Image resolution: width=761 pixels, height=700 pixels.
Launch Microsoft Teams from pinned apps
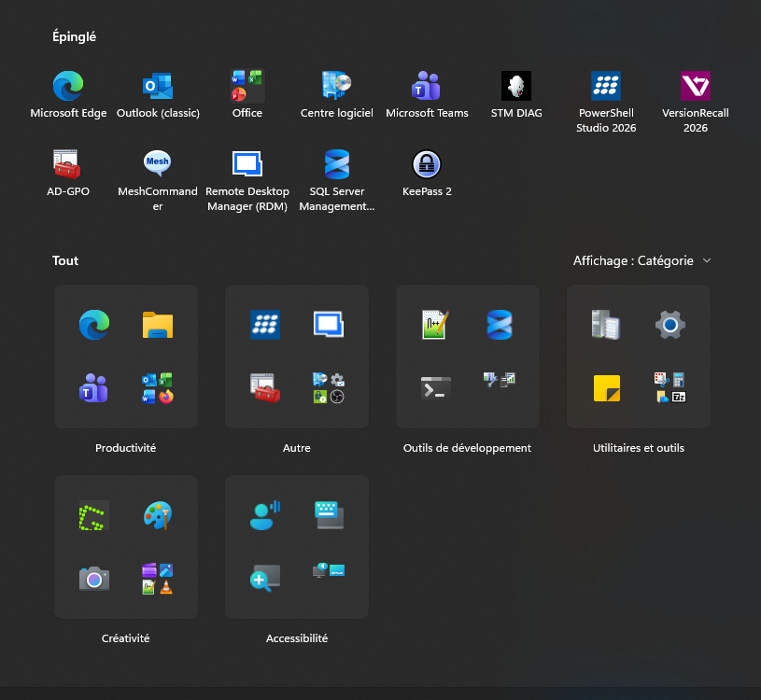point(427,95)
